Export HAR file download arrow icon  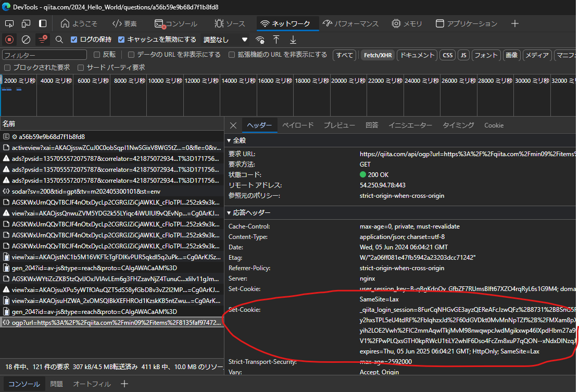[293, 40]
